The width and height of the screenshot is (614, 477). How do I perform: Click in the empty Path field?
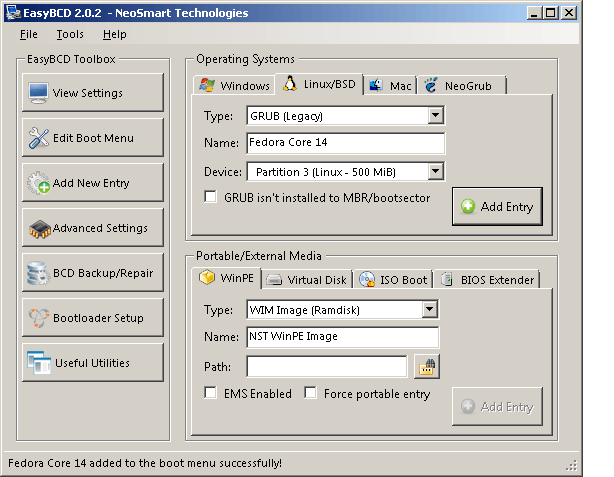[x=327, y=367]
